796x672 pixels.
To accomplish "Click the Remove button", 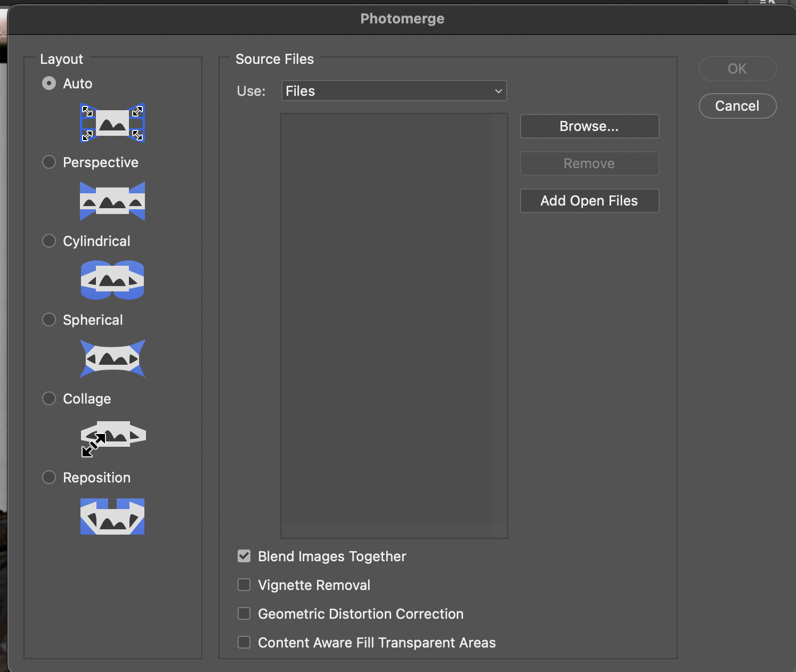I will coord(589,163).
